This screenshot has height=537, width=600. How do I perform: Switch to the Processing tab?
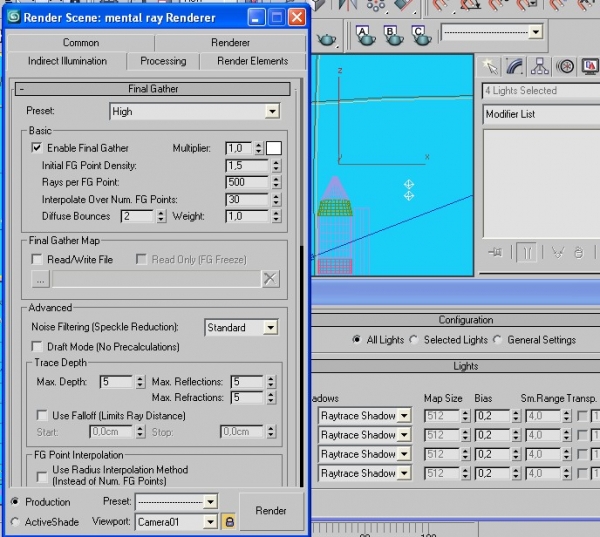click(163, 61)
